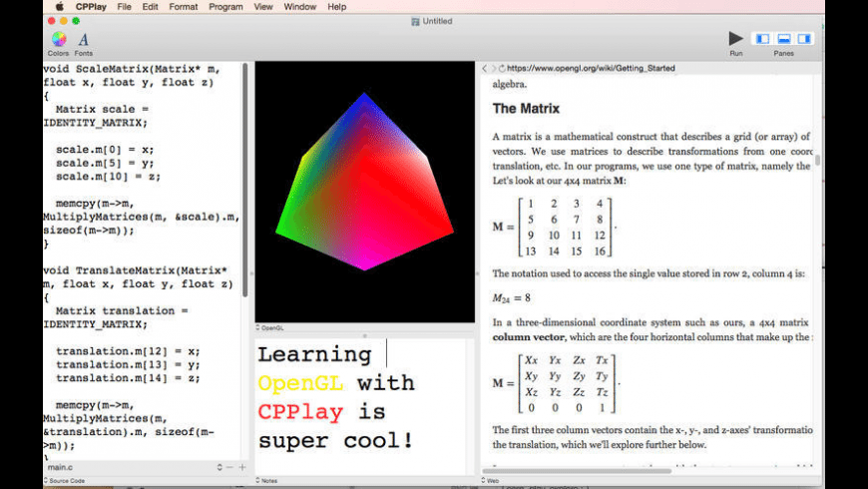Open the Apple menu
The image size is (868, 489).
pos(58,7)
